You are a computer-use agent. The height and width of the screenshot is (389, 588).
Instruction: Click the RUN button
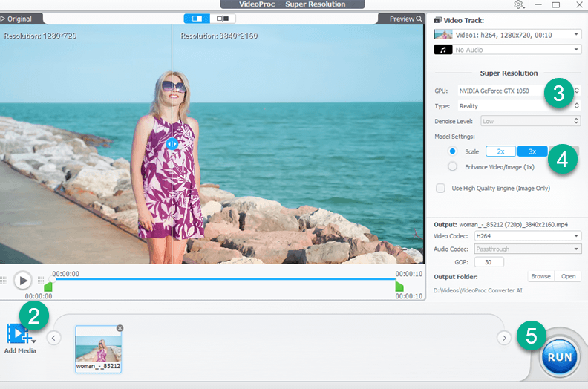[559, 357]
